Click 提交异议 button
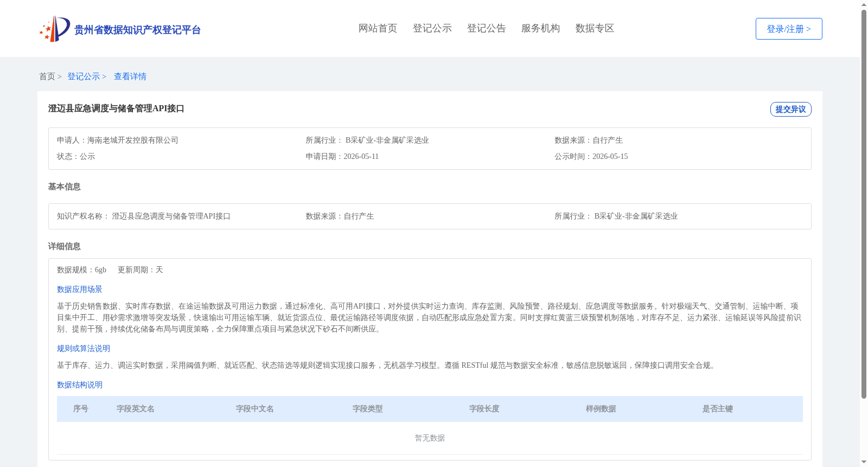This screenshot has width=868, height=467. [790, 109]
